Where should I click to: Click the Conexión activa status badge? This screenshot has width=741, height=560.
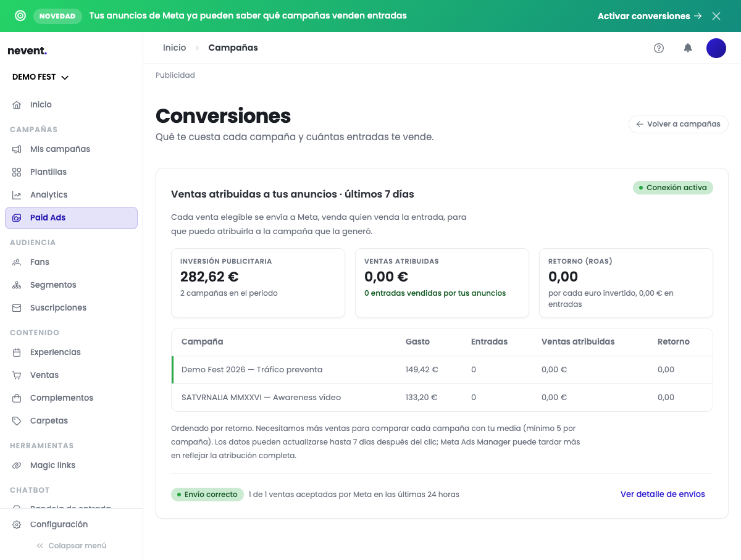coord(673,188)
